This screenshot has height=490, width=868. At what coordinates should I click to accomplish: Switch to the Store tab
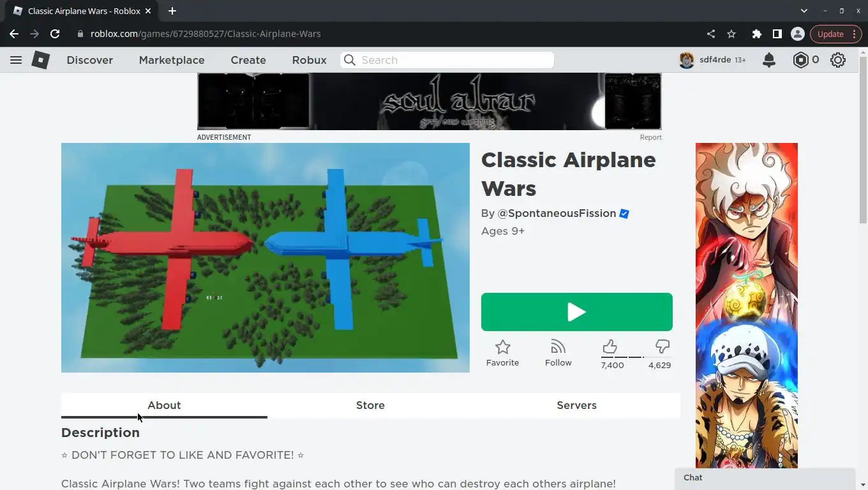click(x=370, y=405)
